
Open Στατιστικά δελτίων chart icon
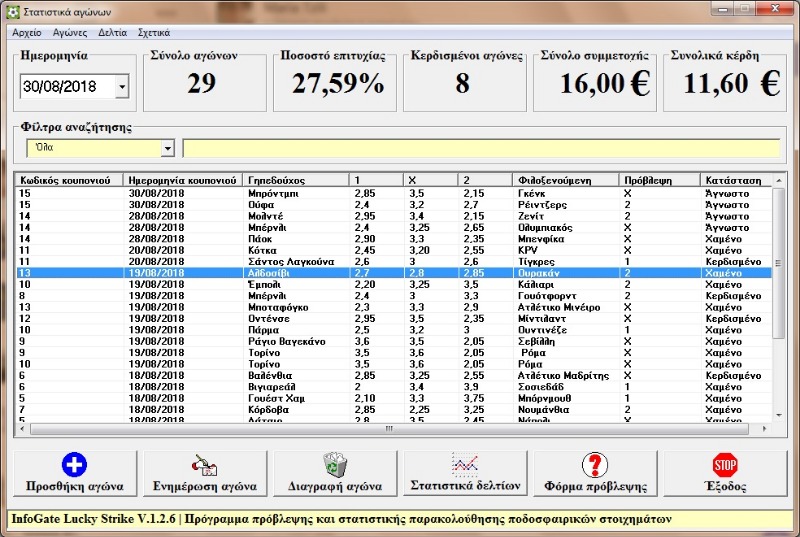(x=465, y=463)
